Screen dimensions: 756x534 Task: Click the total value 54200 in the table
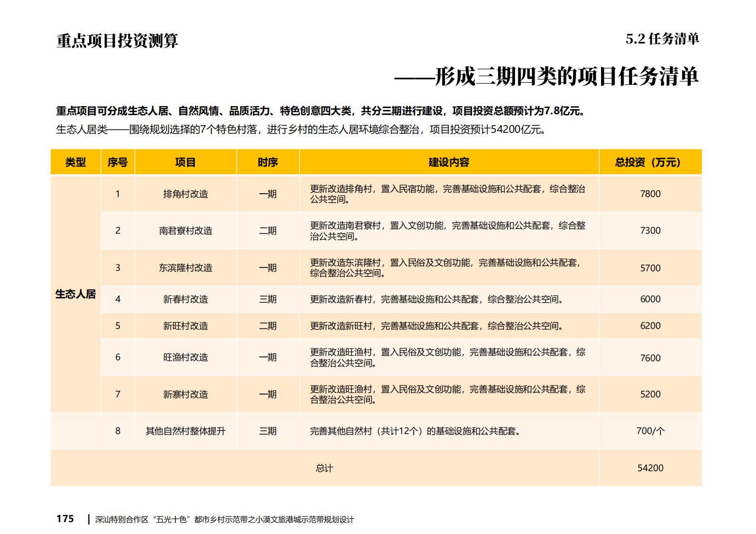coord(650,468)
